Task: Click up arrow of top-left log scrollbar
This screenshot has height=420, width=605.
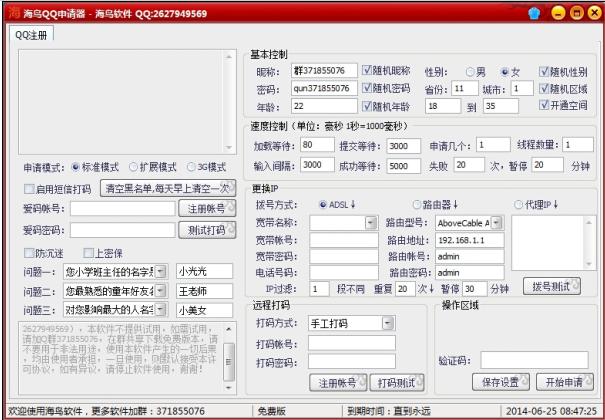Action: pyautogui.click(x=229, y=57)
